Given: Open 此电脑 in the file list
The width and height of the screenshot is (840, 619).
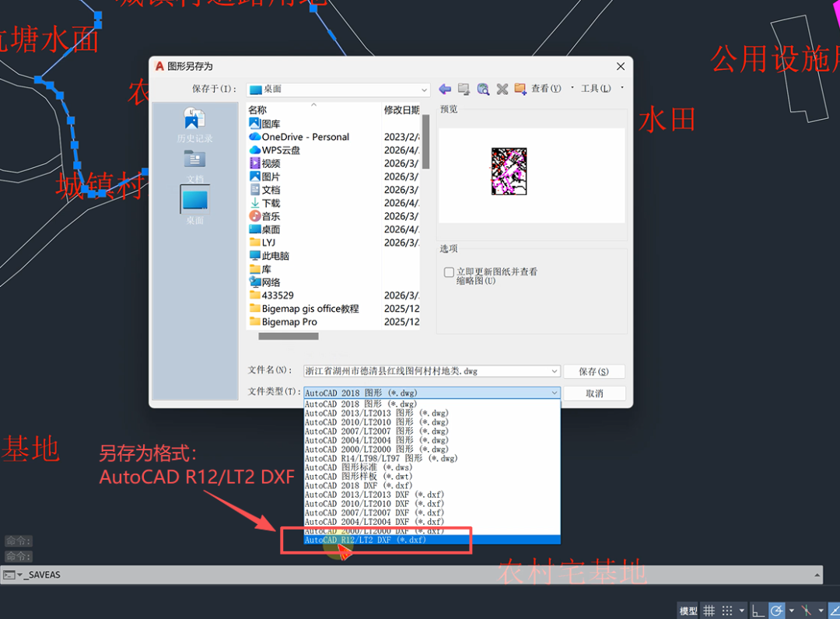Looking at the screenshot, I should coord(269,256).
